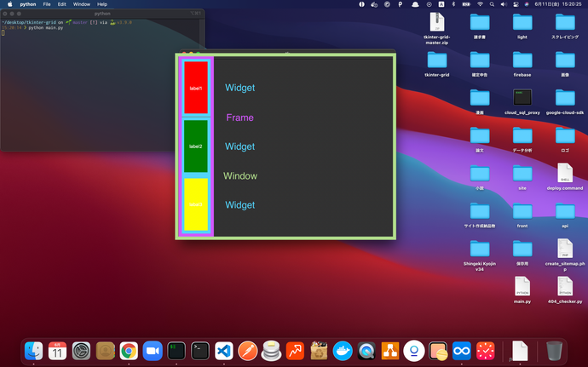The image size is (588, 367).
Task: Click the Wi-Fi status icon
Action: (x=480, y=4)
